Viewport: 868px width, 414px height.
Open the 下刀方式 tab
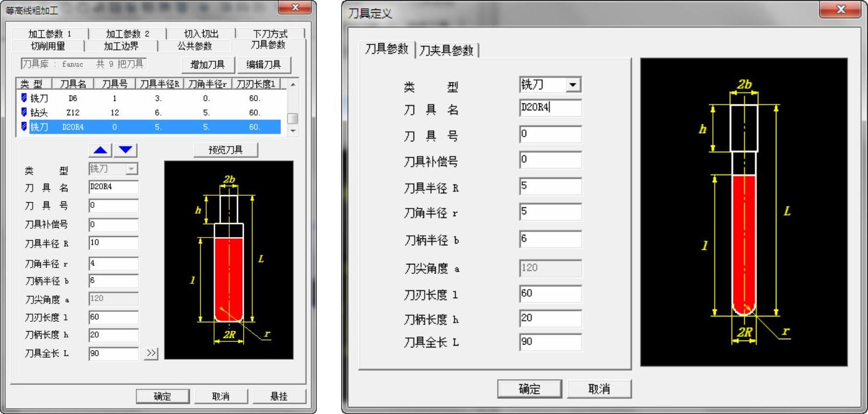270,34
